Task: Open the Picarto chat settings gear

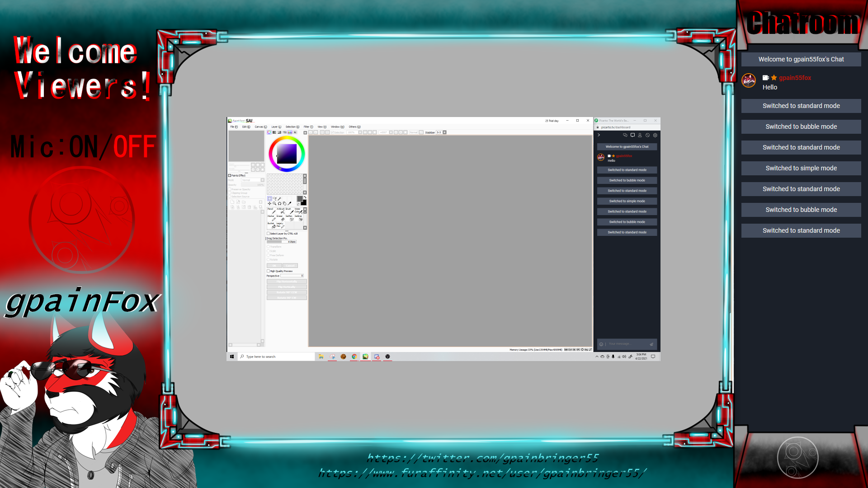Action: tap(655, 135)
